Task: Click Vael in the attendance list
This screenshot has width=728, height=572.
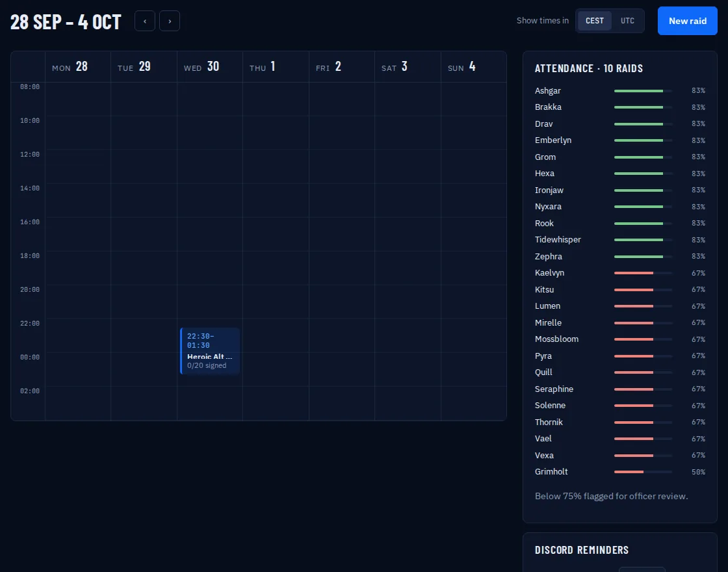Action: [x=543, y=439]
